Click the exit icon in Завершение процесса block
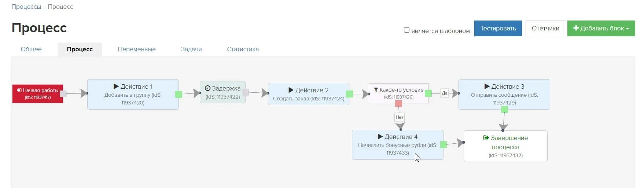Image resolution: width=644 pixels, height=188 pixels. 486,138
